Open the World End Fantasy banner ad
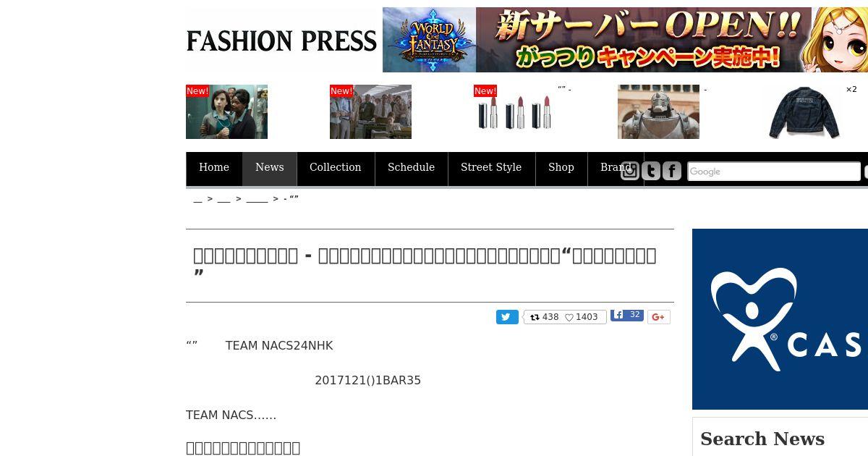The image size is (868, 456). click(x=625, y=40)
